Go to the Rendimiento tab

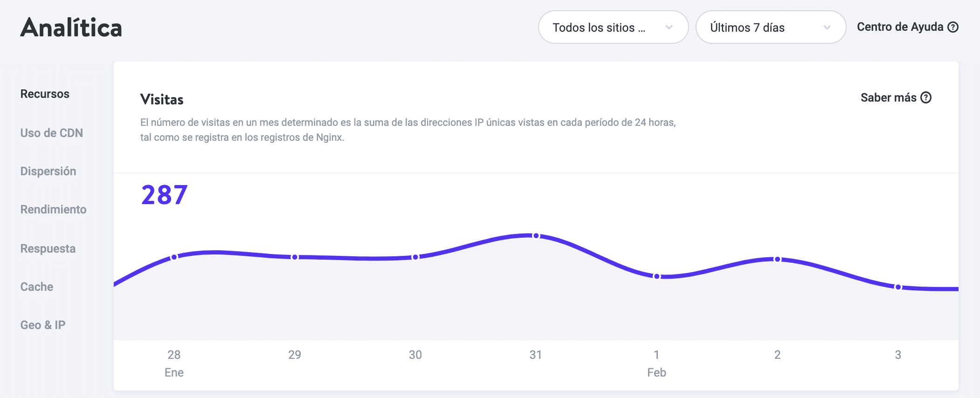[54, 209]
